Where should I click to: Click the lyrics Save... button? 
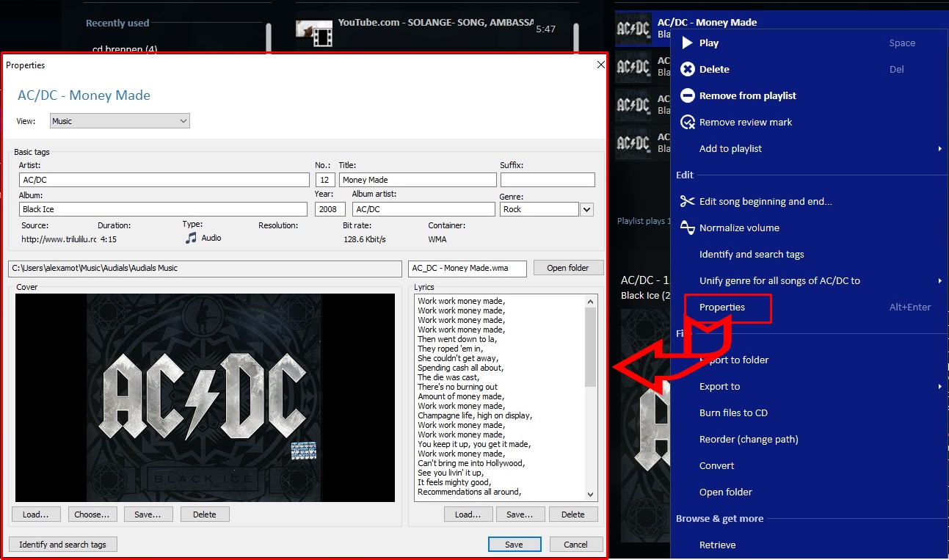coord(520,514)
